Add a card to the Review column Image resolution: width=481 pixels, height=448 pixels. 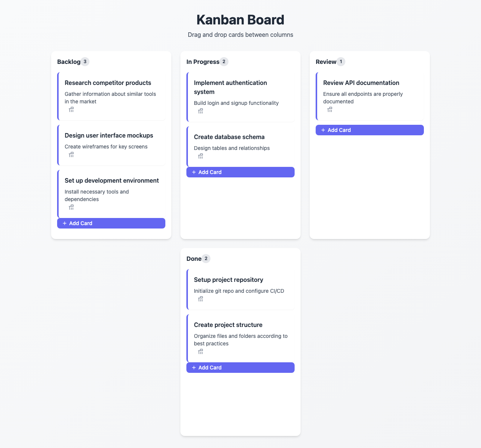370,130
